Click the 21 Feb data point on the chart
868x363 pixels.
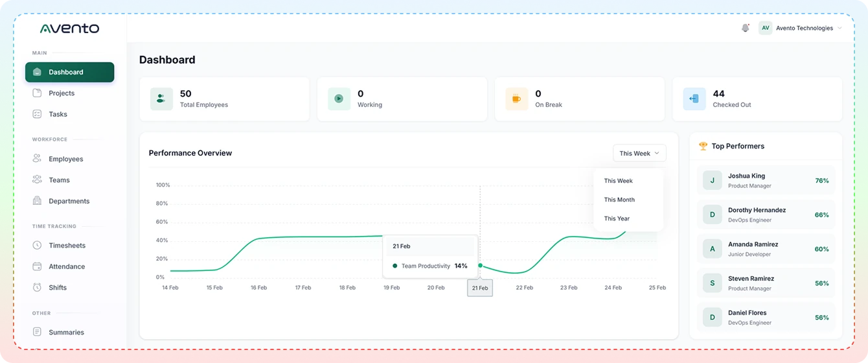point(480,265)
